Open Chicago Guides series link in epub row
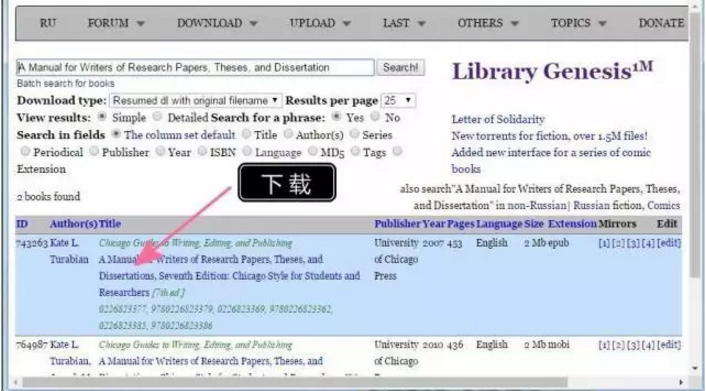 pyautogui.click(x=195, y=243)
